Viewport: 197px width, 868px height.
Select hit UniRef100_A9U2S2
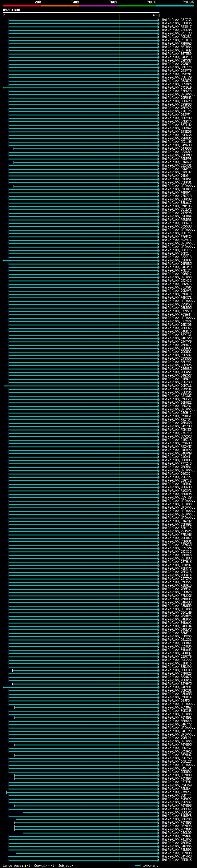(177, 37)
